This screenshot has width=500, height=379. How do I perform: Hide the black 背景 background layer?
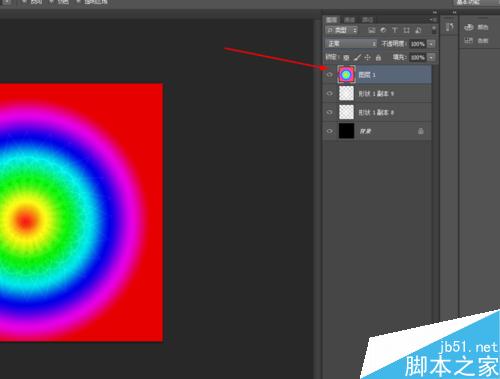click(x=330, y=131)
